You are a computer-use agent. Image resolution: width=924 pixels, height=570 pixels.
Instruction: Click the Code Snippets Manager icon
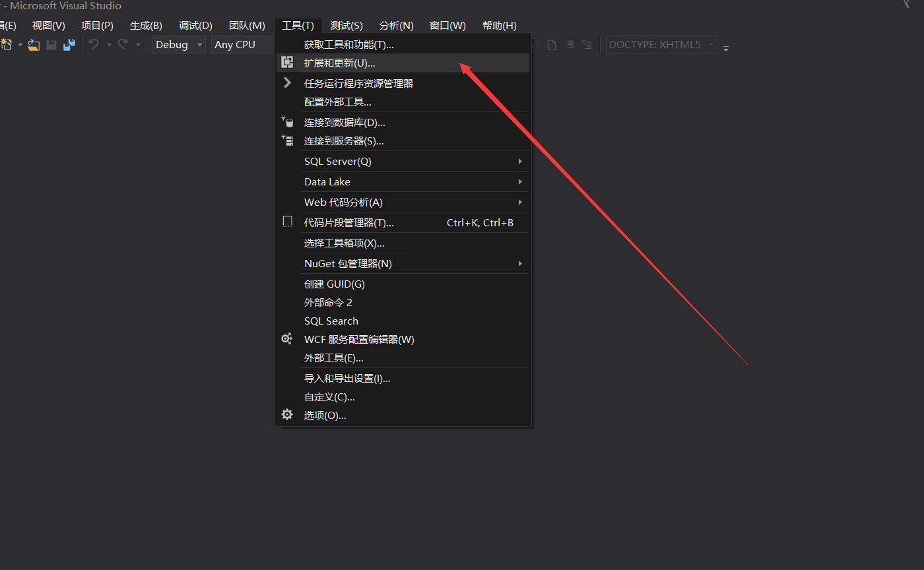tap(287, 222)
